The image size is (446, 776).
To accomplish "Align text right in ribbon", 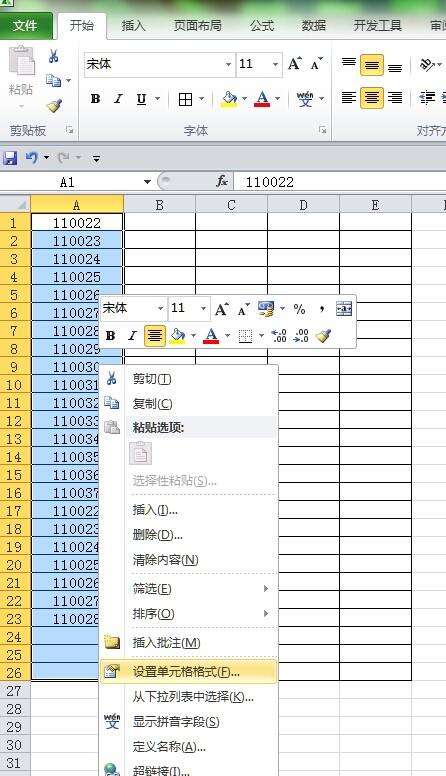I will [395, 97].
